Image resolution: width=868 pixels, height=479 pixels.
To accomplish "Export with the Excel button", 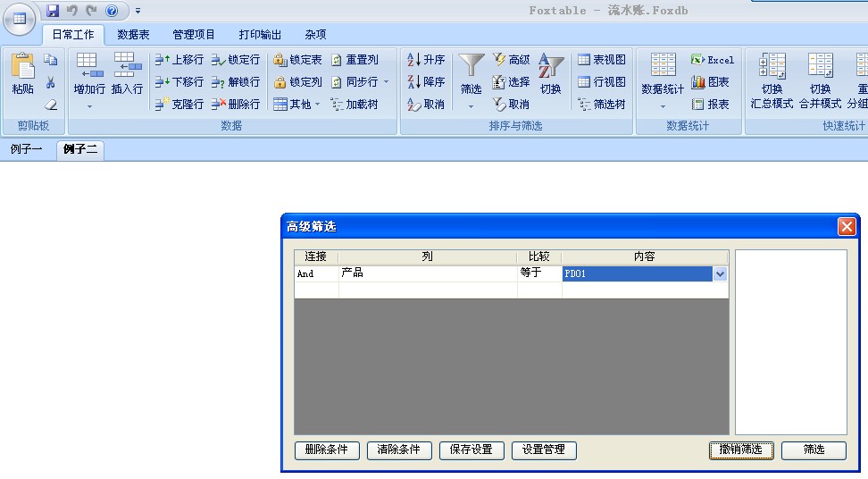I will pos(713,60).
